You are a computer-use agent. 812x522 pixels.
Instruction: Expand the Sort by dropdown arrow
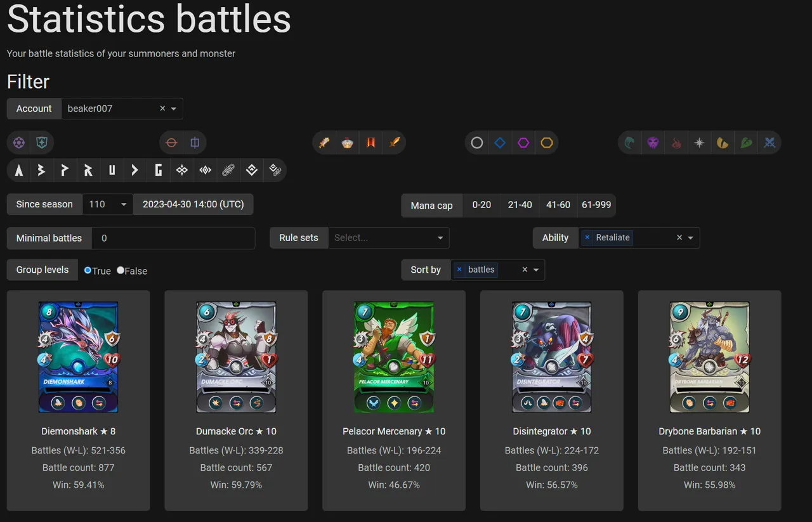(x=536, y=270)
